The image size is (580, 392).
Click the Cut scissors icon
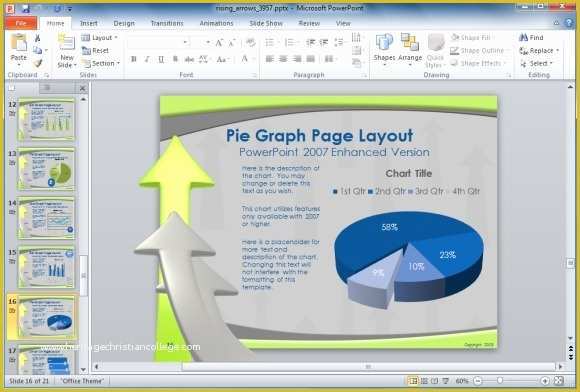pos(37,38)
